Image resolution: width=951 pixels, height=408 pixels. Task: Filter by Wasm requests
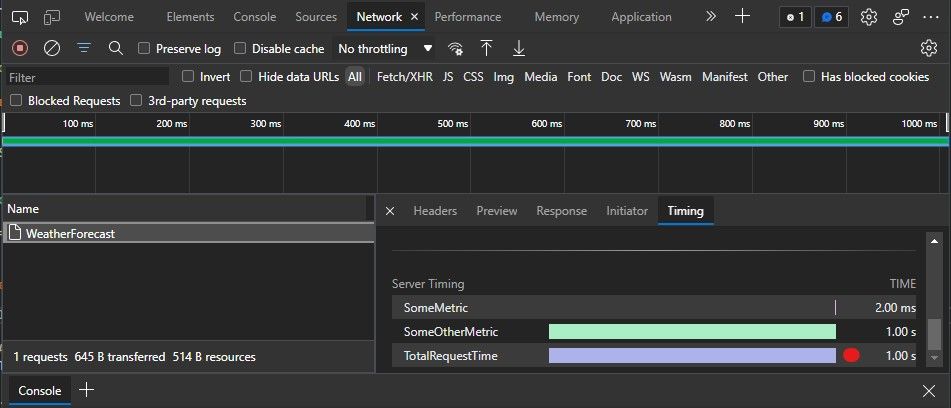point(675,76)
